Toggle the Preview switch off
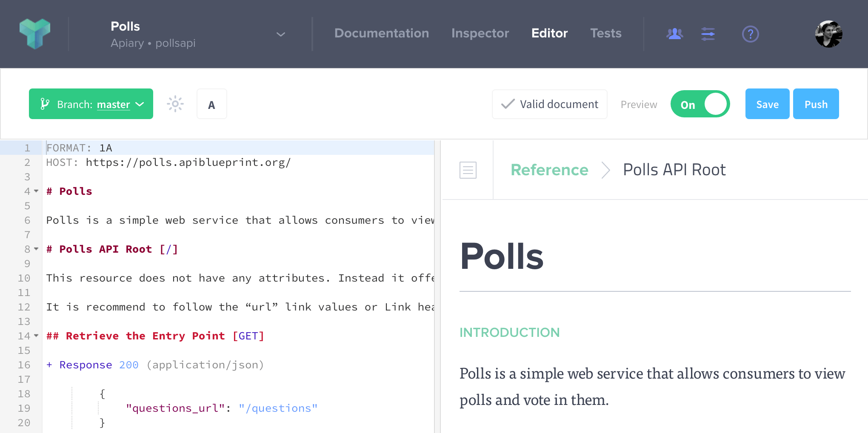Viewport: 868px width, 433px height. pos(700,104)
